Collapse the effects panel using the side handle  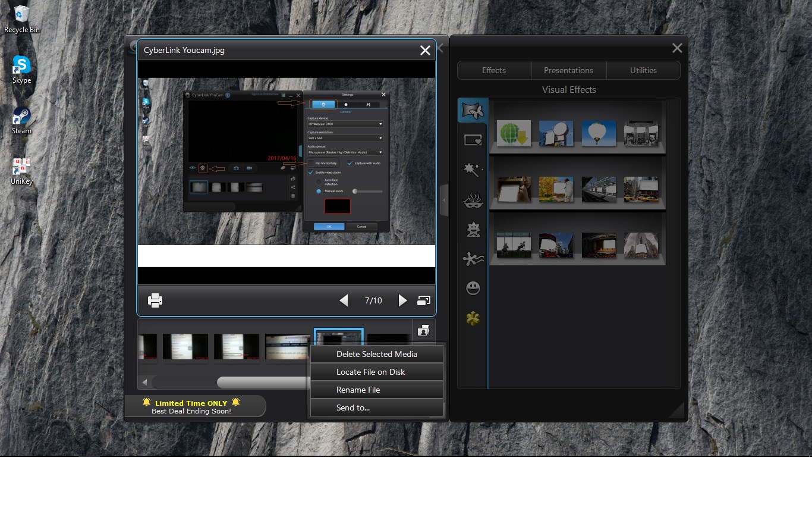(443, 200)
